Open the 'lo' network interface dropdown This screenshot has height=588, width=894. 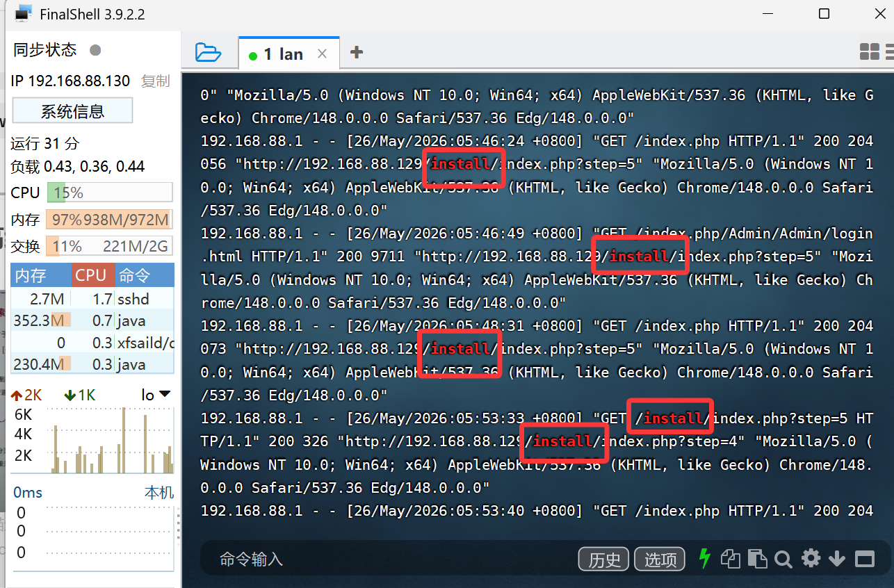point(156,395)
